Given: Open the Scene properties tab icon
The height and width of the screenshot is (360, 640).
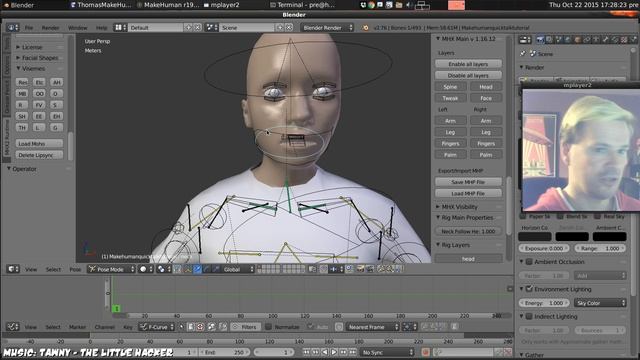Looking at the screenshot, I should pyautogui.click(x=559, y=40).
